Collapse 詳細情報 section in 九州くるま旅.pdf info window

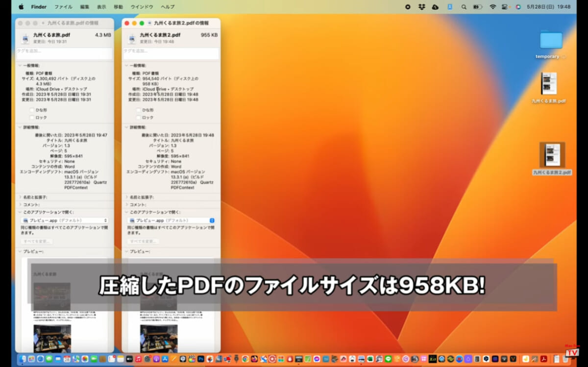coord(20,127)
